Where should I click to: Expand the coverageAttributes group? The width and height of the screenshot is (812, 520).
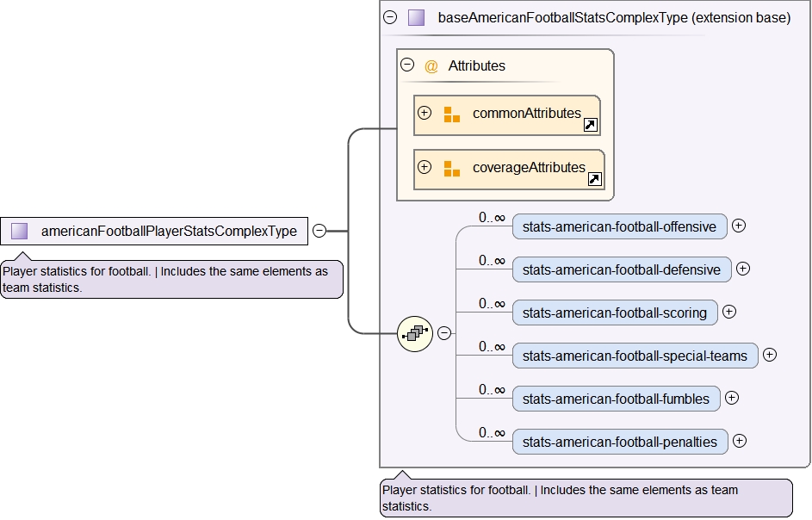[425, 168]
